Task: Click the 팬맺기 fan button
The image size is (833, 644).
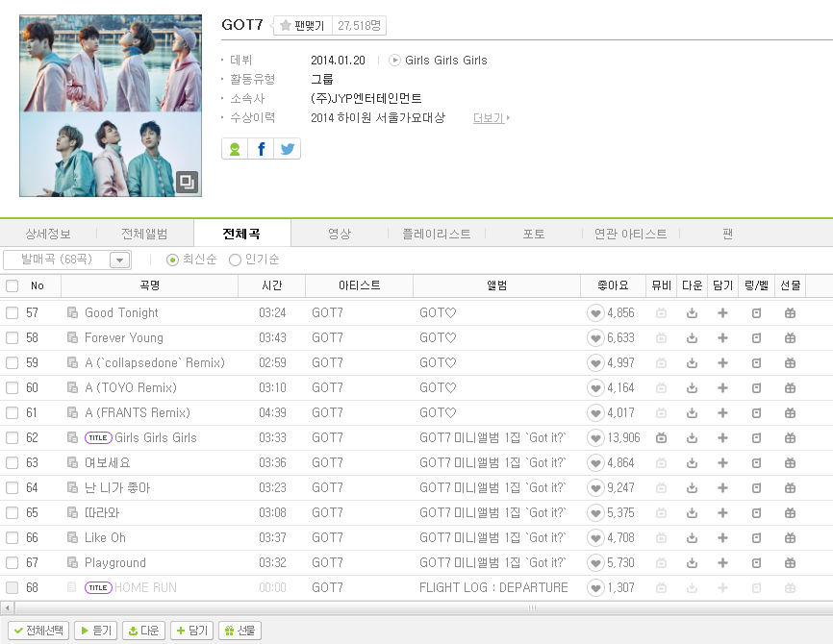Action: pos(302,26)
